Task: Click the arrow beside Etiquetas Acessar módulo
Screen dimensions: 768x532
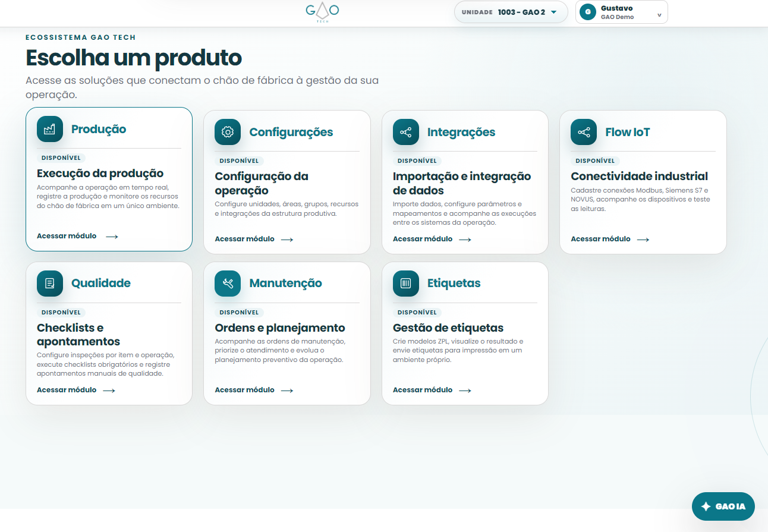Action: (465, 391)
